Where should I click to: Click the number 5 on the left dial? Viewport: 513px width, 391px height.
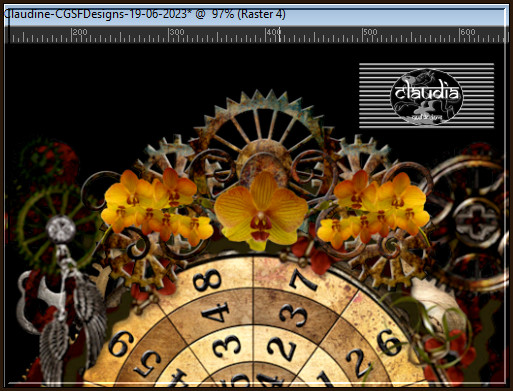pos(148,364)
